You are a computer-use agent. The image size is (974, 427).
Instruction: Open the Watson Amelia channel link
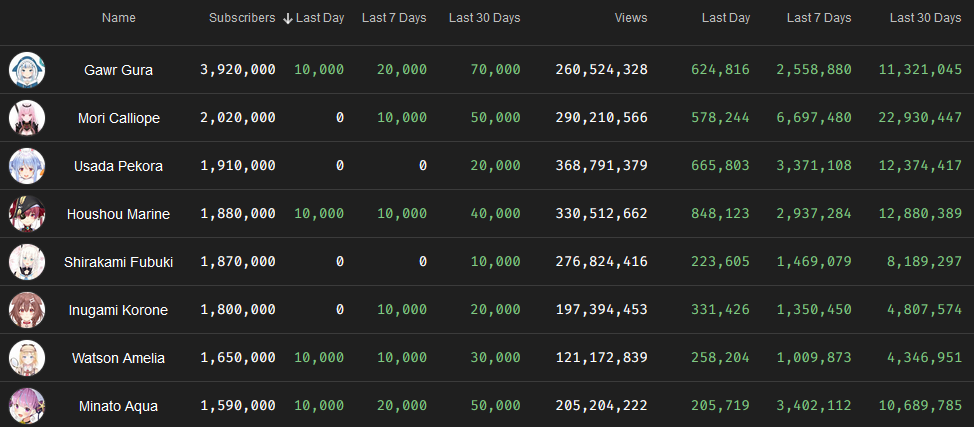119,359
